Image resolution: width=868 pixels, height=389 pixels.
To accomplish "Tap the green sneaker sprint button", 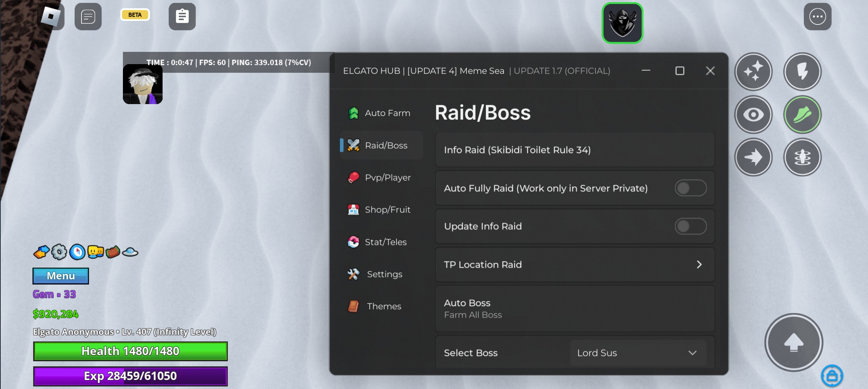I will tap(802, 115).
